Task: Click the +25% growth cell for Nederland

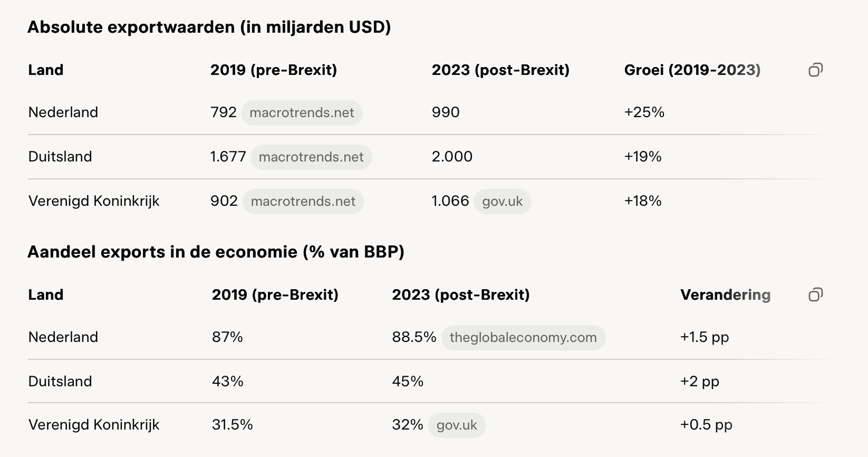Action: point(644,112)
